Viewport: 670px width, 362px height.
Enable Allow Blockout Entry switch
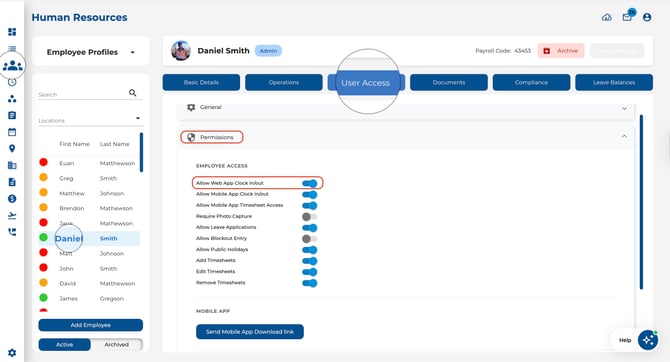pos(310,238)
